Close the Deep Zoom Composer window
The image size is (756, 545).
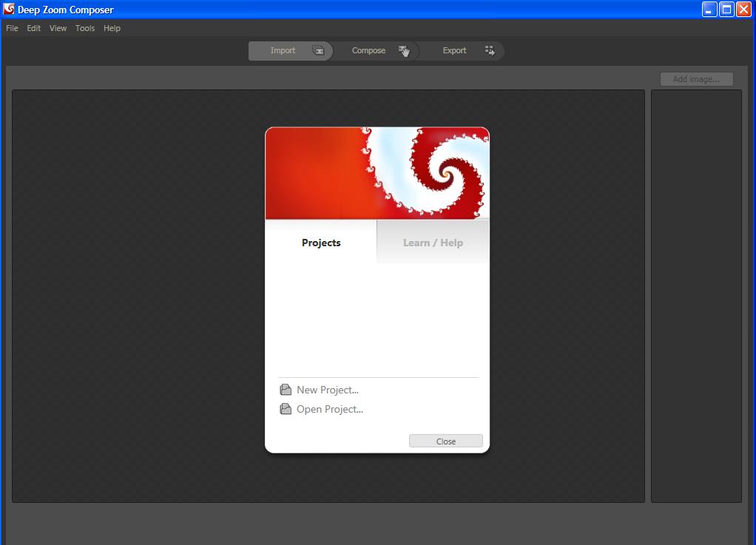pos(744,9)
